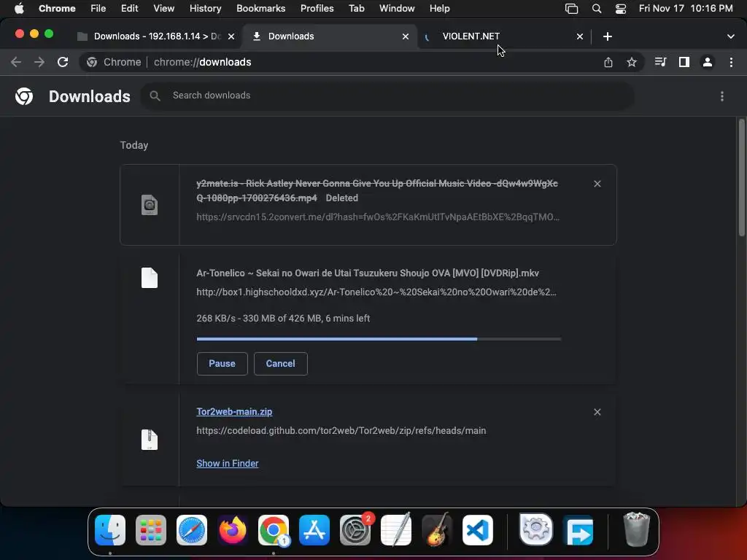Click the box1.highschooldxd.xyz source URL
Screen dimensions: 747x560
[x=376, y=292]
